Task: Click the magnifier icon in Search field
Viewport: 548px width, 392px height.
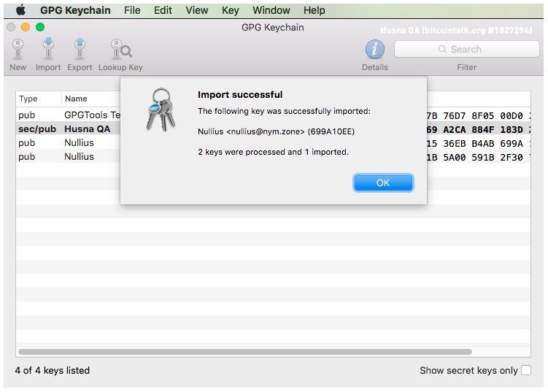Action: pos(442,50)
